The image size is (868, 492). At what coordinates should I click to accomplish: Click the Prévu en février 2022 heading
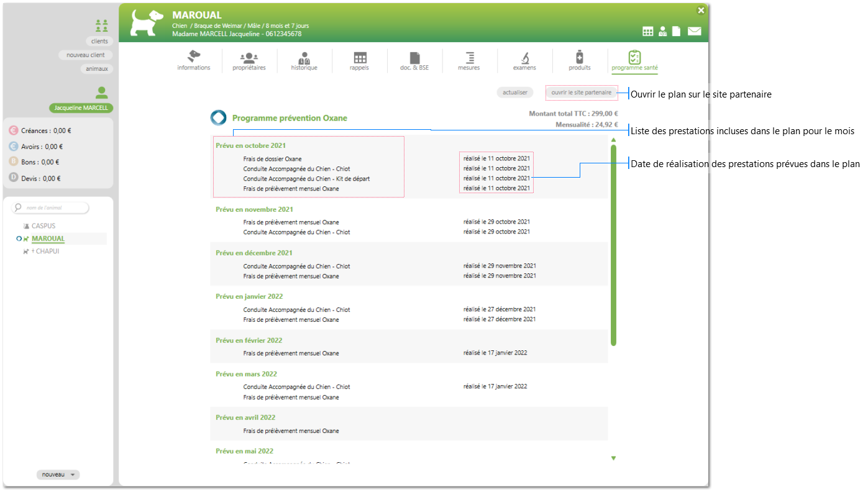[x=249, y=341]
